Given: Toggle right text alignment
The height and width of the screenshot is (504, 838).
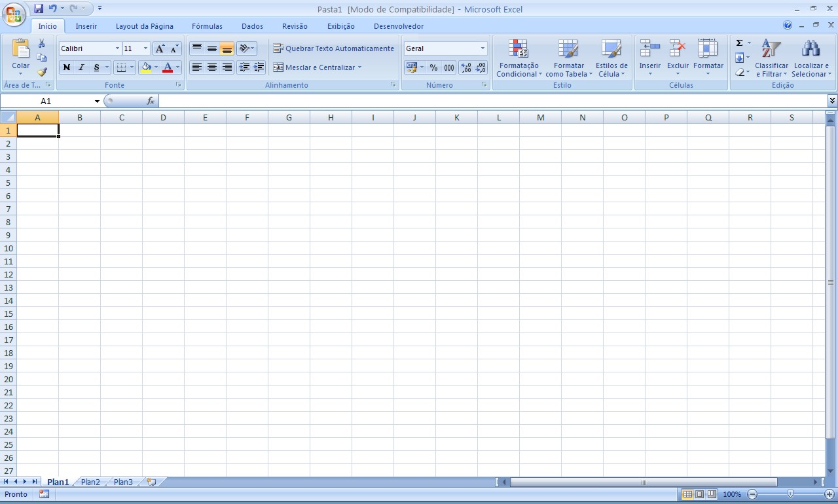Looking at the screenshot, I should [226, 67].
